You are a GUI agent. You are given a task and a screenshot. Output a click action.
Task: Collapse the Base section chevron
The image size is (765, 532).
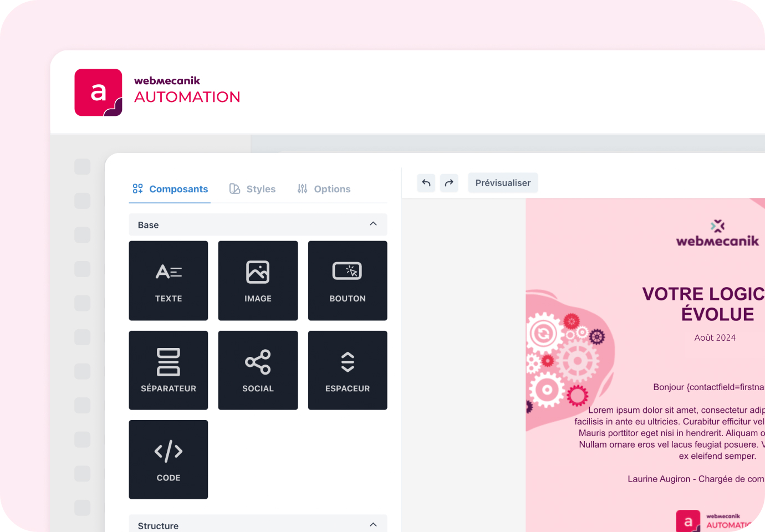[x=373, y=224]
